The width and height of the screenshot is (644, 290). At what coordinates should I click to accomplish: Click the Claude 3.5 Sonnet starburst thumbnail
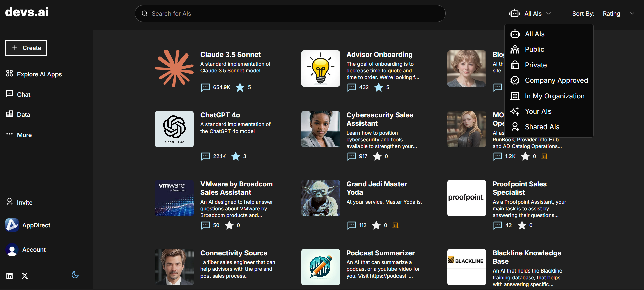pos(174,69)
